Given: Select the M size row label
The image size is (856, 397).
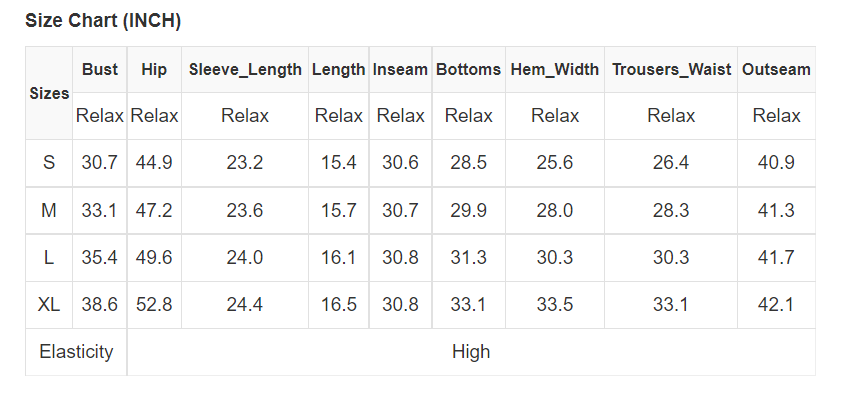Looking at the screenshot, I should pyautogui.click(x=49, y=210).
